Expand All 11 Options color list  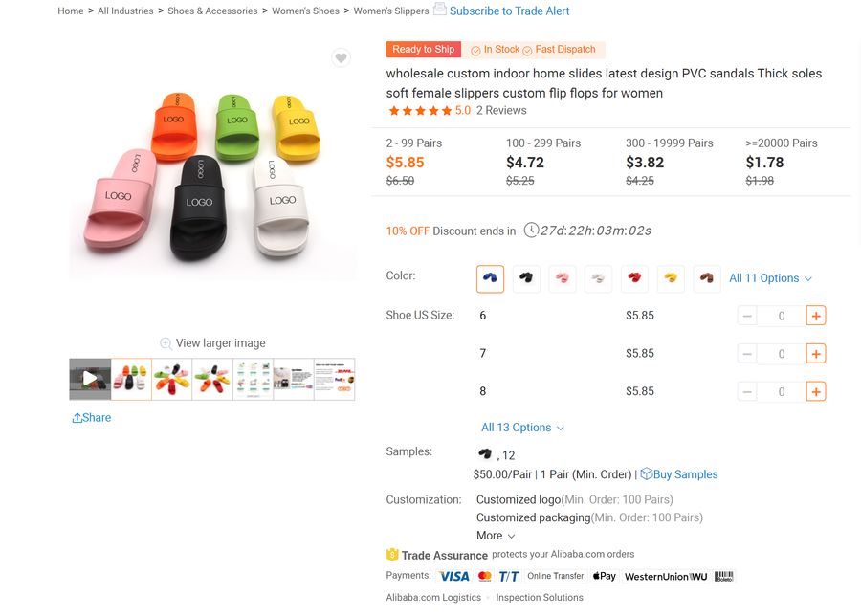[x=770, y=278]
